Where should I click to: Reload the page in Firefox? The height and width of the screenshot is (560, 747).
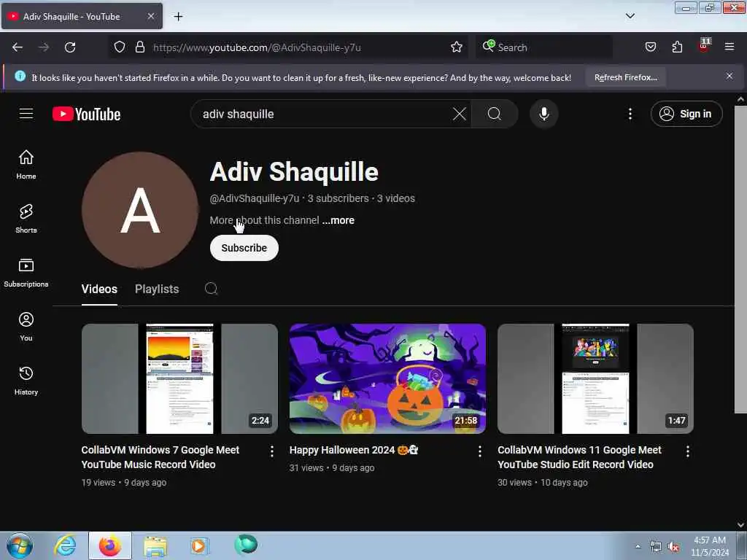(70, 47)
